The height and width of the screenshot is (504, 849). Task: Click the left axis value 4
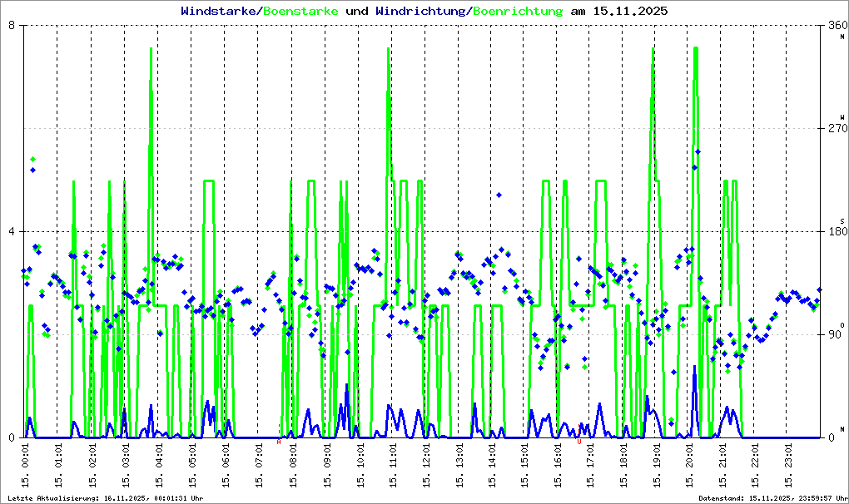(12, 231)
